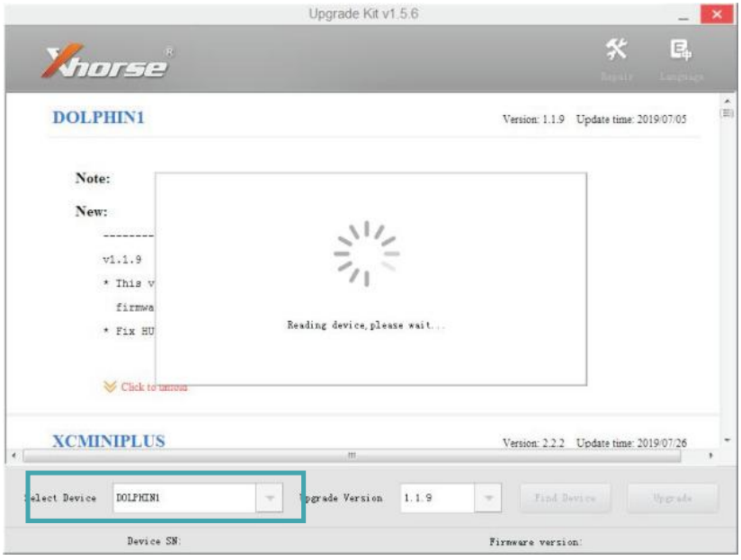Viewport: 741px width, 560px height.
Task: Click the XCMINIPLUS section heading
Action: [x=109, y=441]
